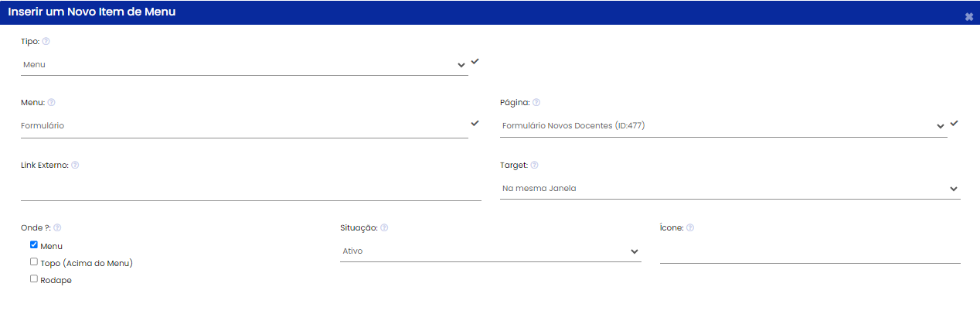Click the help icon beside Menu label
The width and height of the screenshot is (980, 321).
(x=51, y=102)
